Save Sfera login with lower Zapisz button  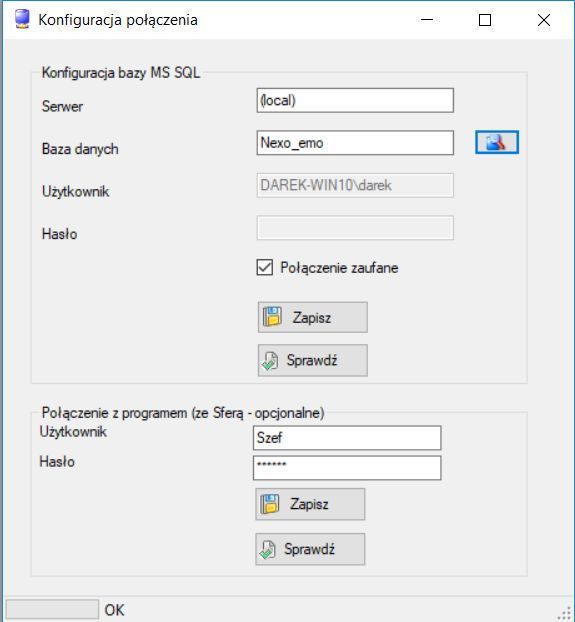[x=310, y=504]
